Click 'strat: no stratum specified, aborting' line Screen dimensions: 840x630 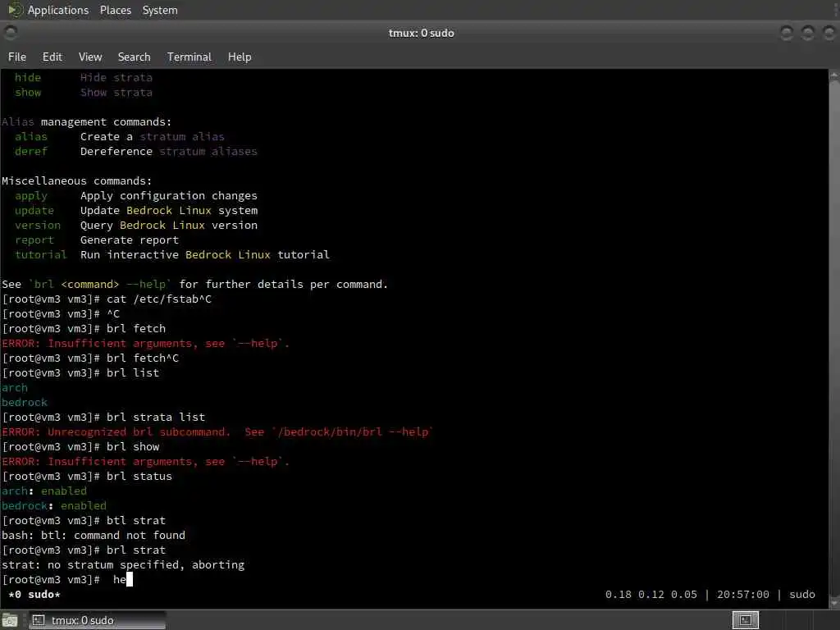[123, 564]
